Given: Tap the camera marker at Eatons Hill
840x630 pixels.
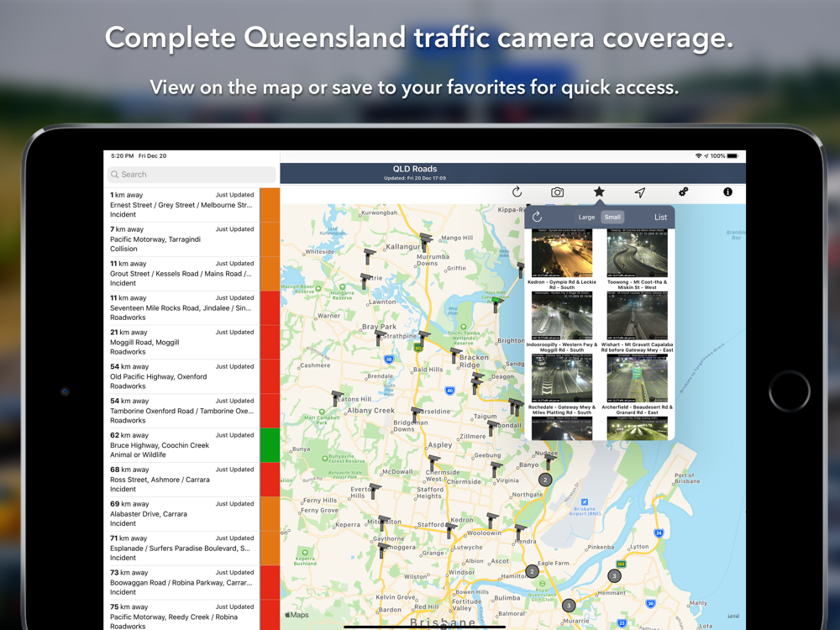Looking at the screenshot, I should 337,398.
